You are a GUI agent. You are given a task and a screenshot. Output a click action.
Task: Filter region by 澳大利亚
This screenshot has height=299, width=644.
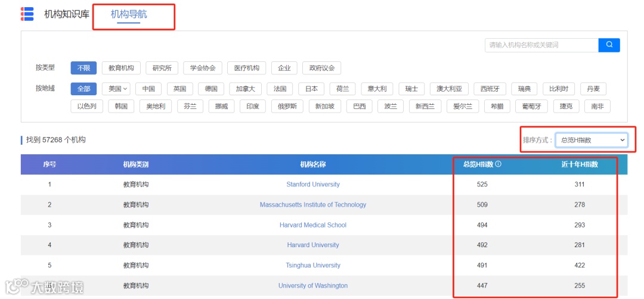click(x=450, y=89)
